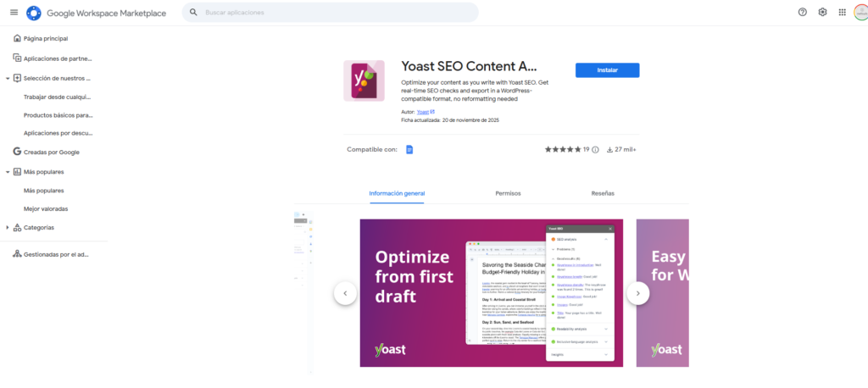Select Trabajar desde cualquier lugar
This screenshot has height=388, width=868.
(x=57, y=97)
